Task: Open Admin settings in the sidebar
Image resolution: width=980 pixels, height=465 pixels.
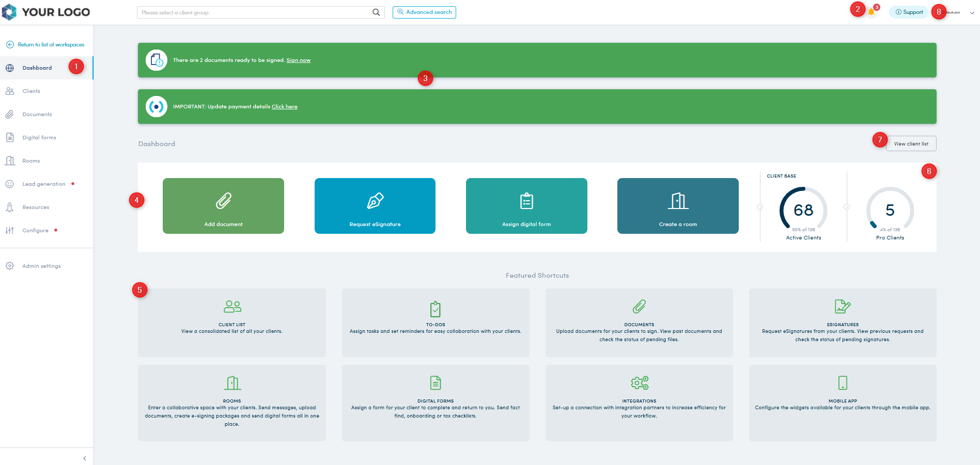Action: pos(41,266)
